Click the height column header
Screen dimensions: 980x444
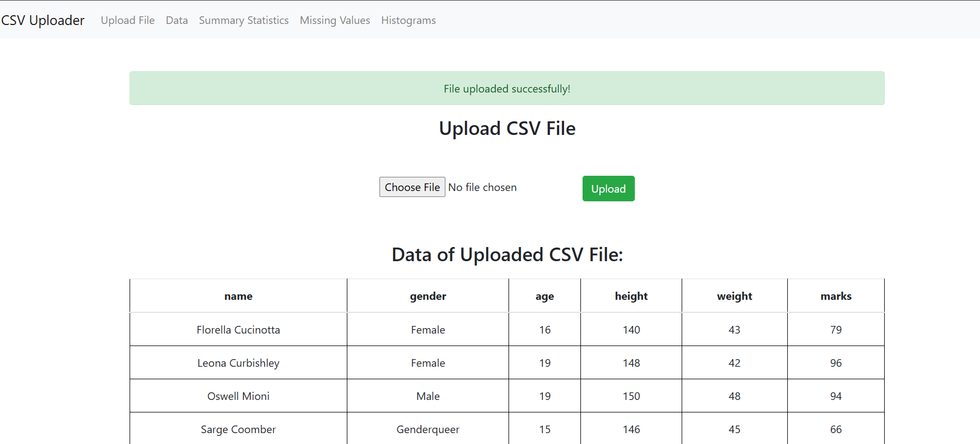631,296
